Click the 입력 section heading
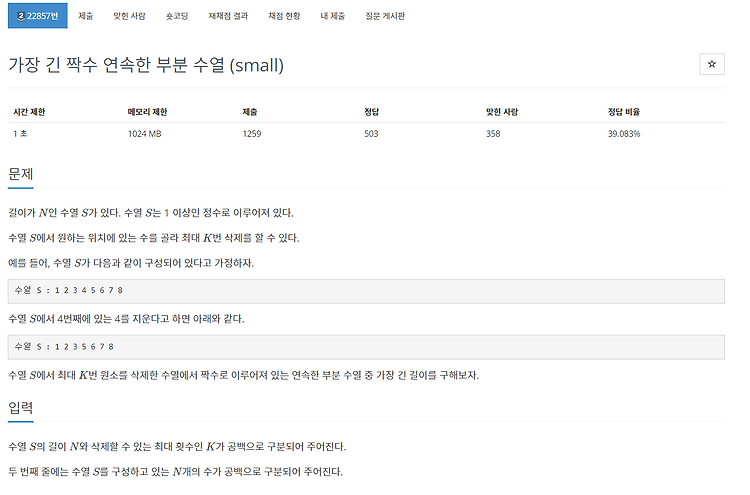Image resolution: width=750 pixels, height=495 pixels. 21,407
